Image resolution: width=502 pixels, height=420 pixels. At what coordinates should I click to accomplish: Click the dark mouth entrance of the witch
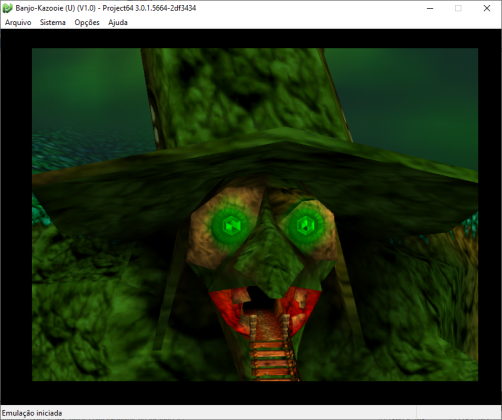tap(260, 298)
